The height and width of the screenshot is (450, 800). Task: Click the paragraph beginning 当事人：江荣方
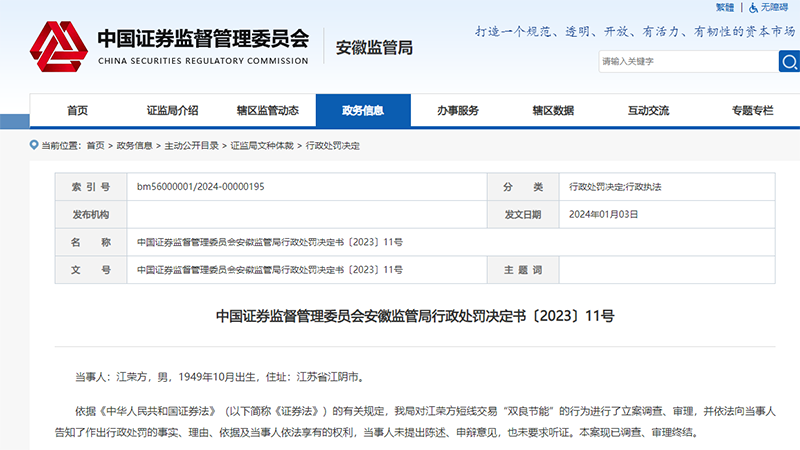220,377
